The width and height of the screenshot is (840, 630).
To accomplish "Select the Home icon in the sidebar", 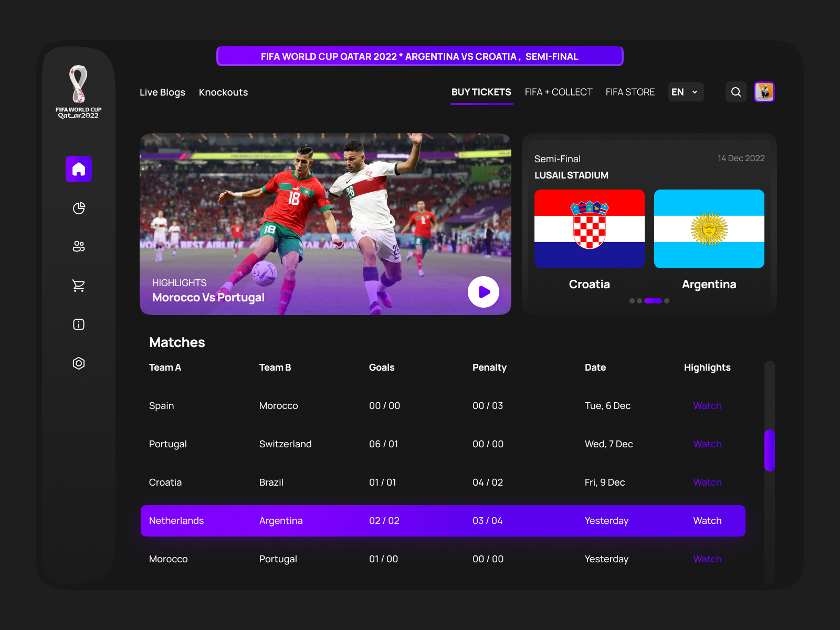I will click(x=79, y=169).
